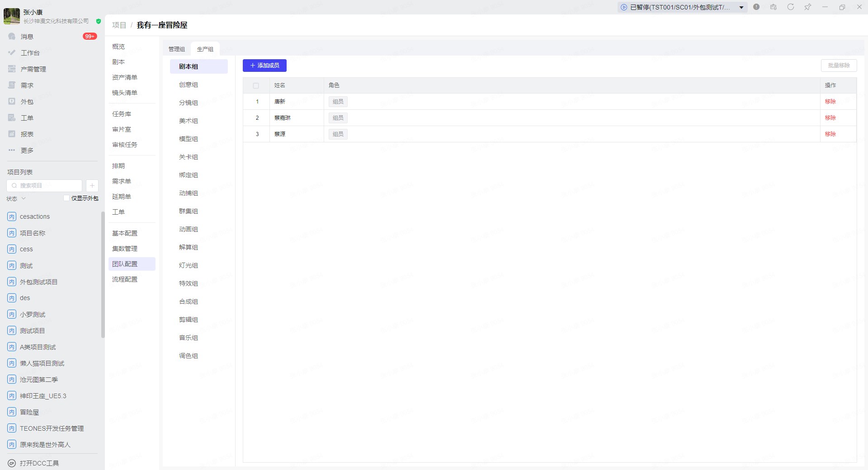Open the 外包 outsourcing icon
The image size is (868, 470).
click(x=12, y=101)
